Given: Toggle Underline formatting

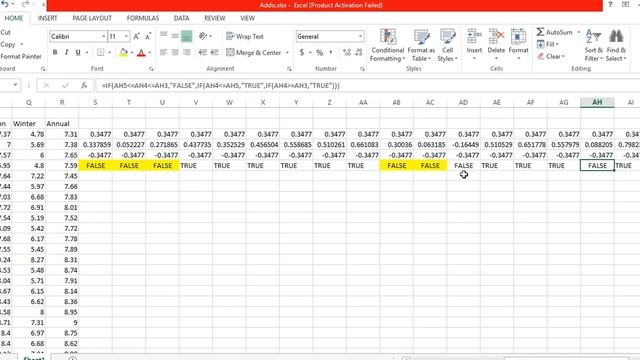Looking at the screenshot, I should [x=78, y=53].
